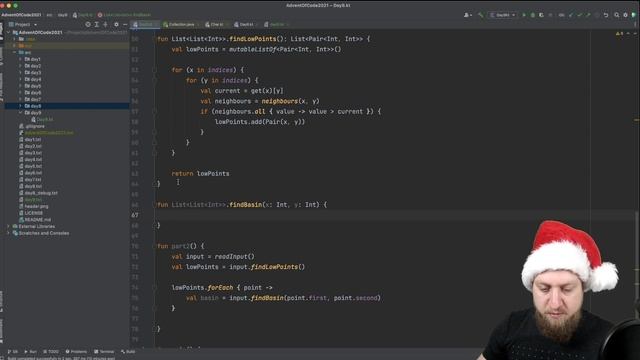Open the user account icon dropdown
This screenshot has height=360, width=640.
tap(468, 15)
